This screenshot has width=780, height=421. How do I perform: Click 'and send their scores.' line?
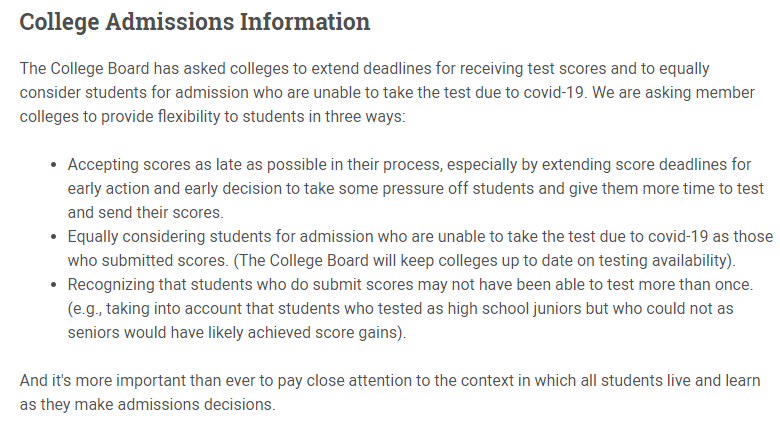pyautogui.click(x=146, y=212)
